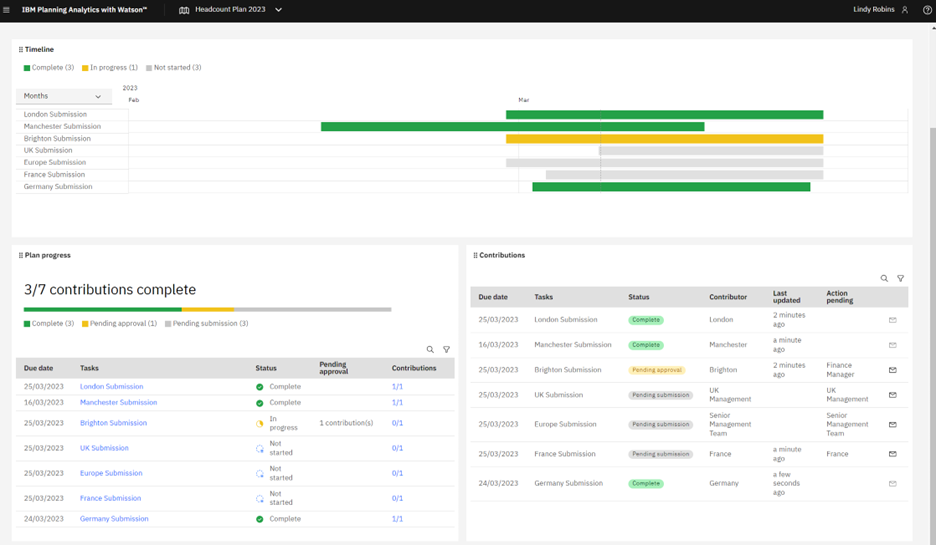Click Pending submission badge for UK Submission
The height and width of the screenshot is (545, 936).
(660, 395)
